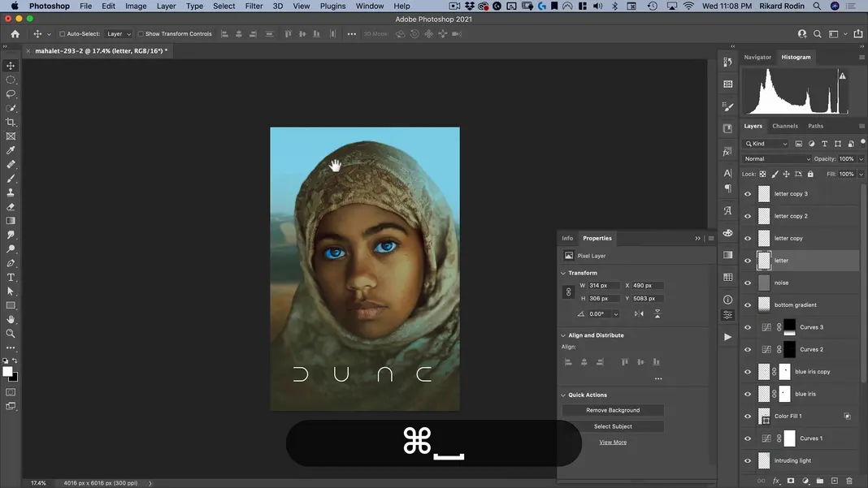Select the Path Selection tool
Image resolution: width=868 pixels, height=488 pixels.
tap(11, 292)
